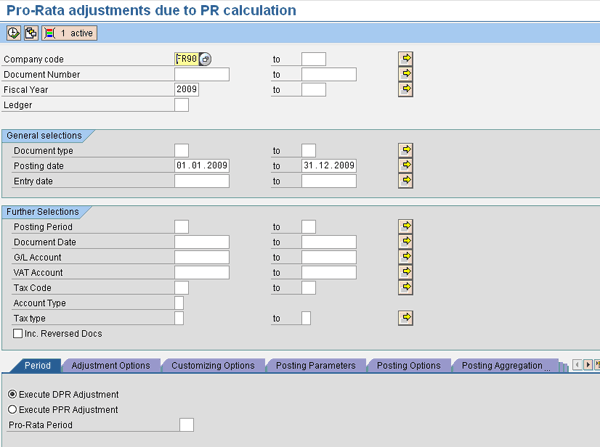Click the VAT Account 'to' field

329,272
